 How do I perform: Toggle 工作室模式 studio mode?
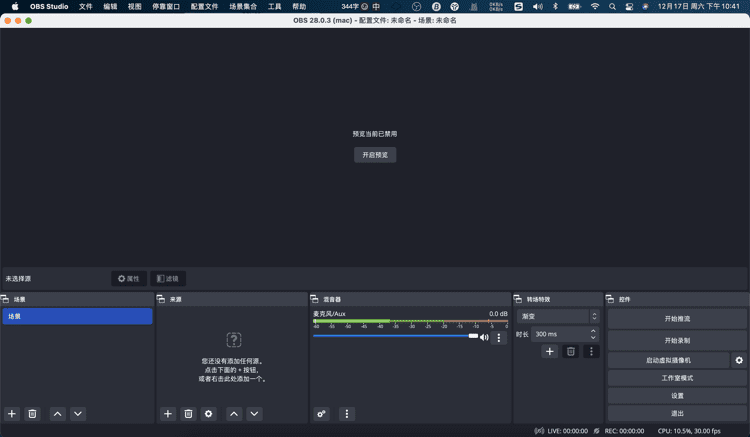click(x=677, y=378)
